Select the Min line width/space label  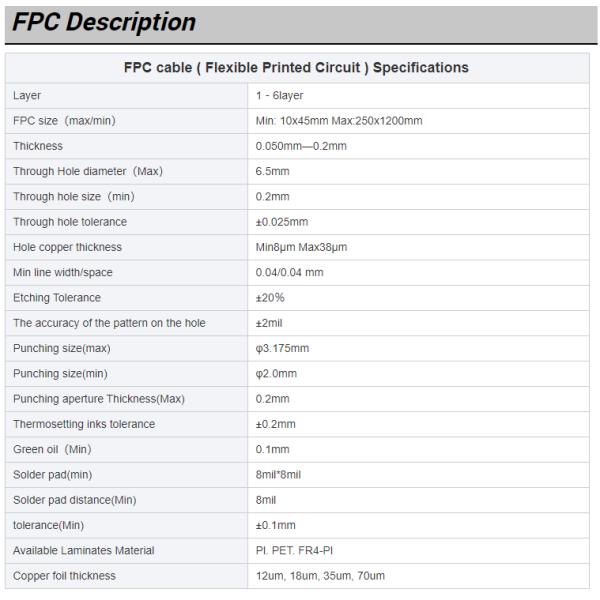[x=64, y=272]
